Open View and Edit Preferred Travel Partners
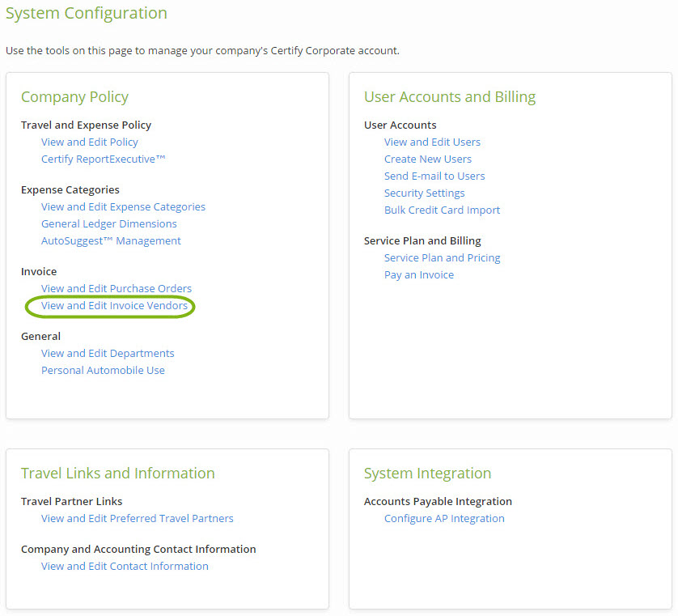Image resolution: width=678 pixels, height=616 pixels. 137,518
